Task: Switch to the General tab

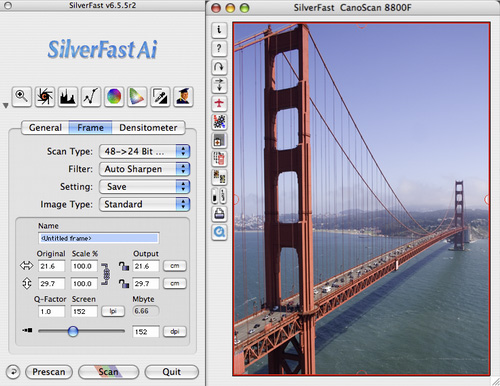Action: [45, 128]
